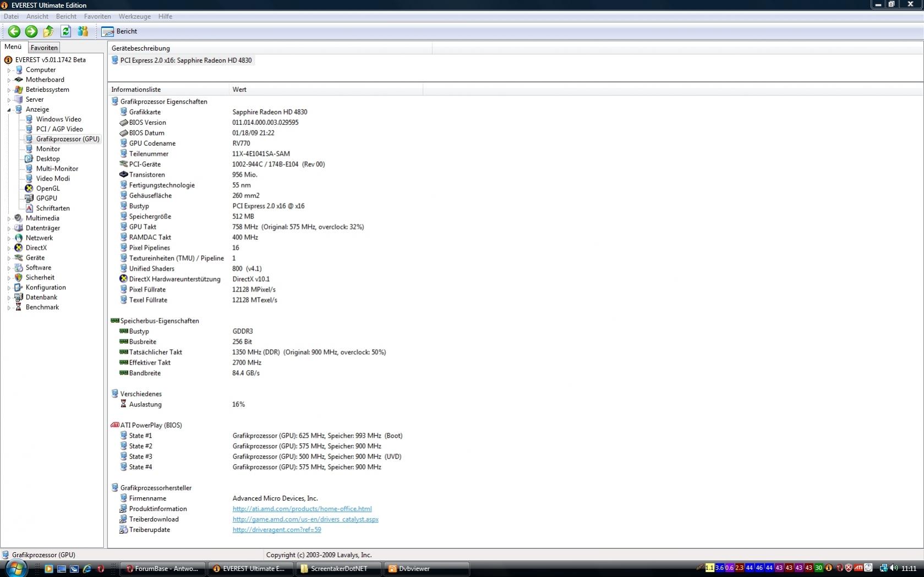Open the Treiberdownload catalyst link
Screen dimensions: 924x577
coord(305,520)
